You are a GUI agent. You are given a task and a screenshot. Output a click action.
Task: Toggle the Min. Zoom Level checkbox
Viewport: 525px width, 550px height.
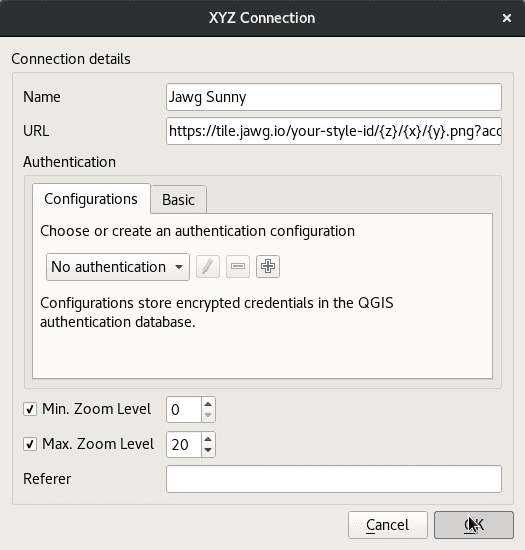(x=30, y=409)
